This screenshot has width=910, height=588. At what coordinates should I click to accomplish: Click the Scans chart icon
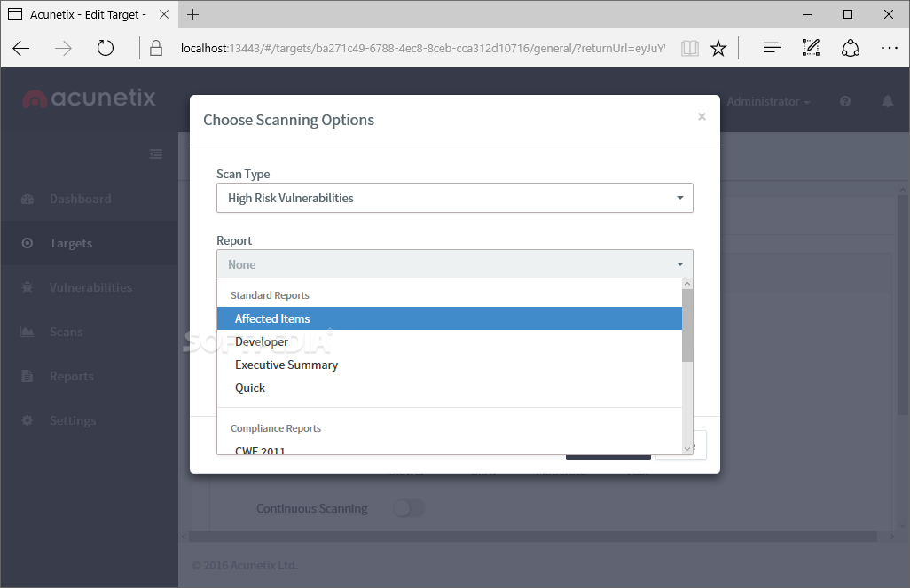tap(27, 332)
